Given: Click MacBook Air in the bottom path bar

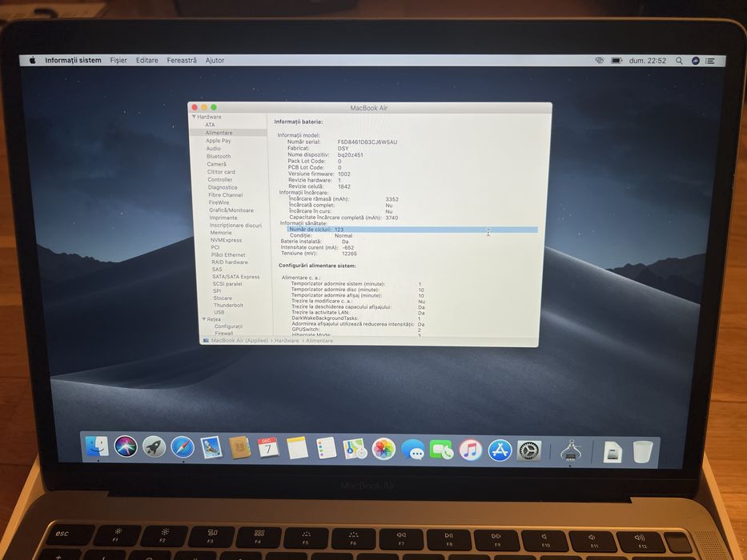Looking at the screenshot, I should [239, 341].
